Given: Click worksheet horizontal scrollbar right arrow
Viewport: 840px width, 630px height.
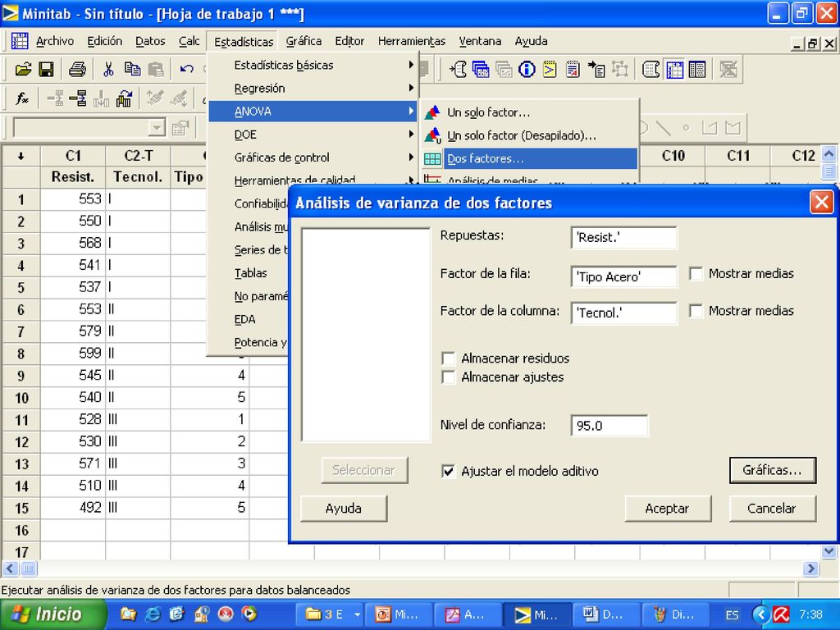Looking at the screenshot, I should (810, 568).
